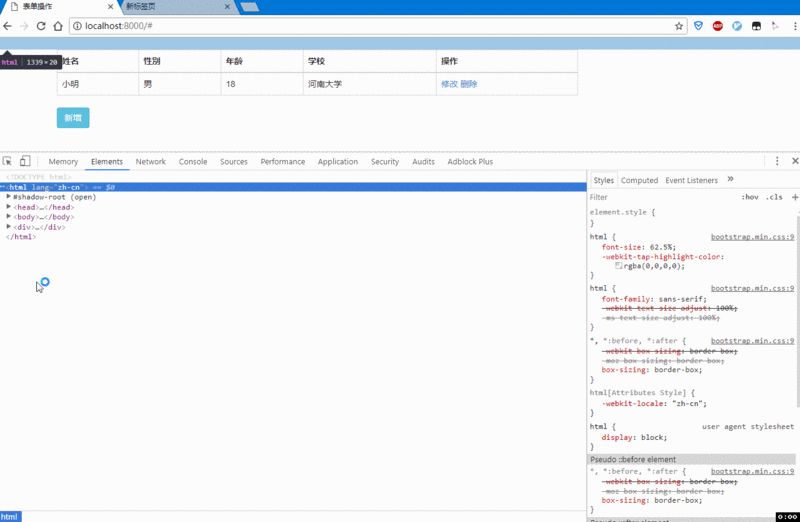Switch to the Console tab
The image size is (800, 522).
(x=193, y=161)
